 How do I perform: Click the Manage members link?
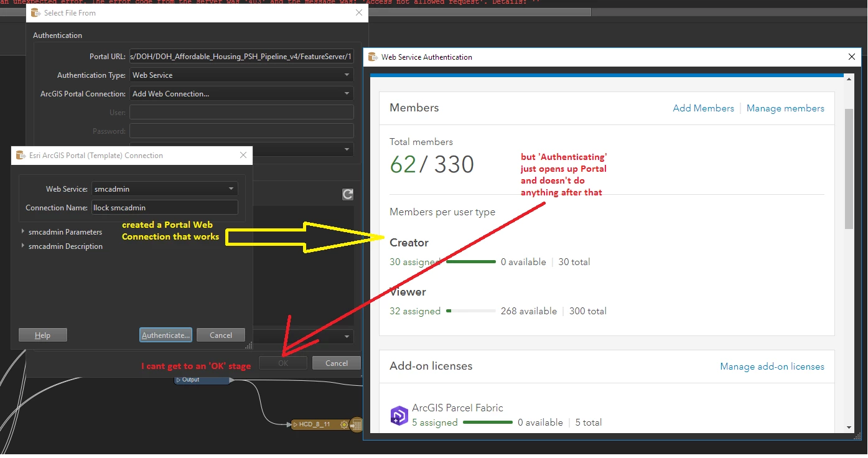click(785, 108)
